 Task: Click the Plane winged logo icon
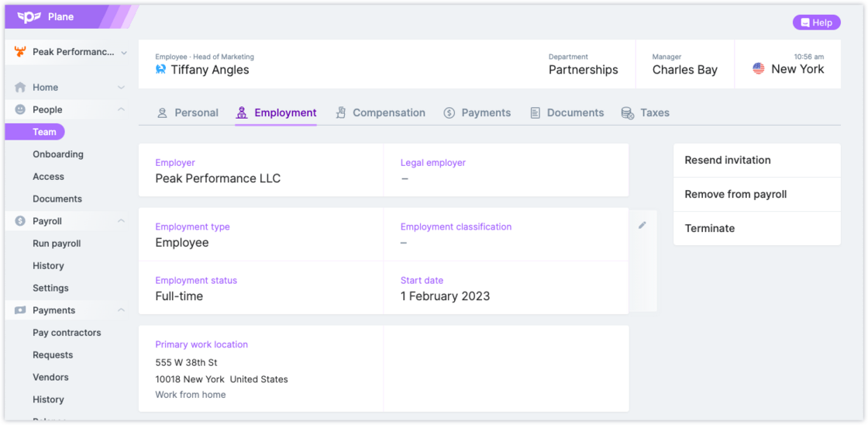coord(29,16)
